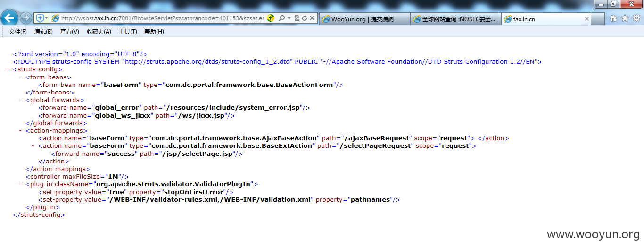This screenshot has width=644, height=248.
Task: Open the Tools gear icon
Action: 636,18
